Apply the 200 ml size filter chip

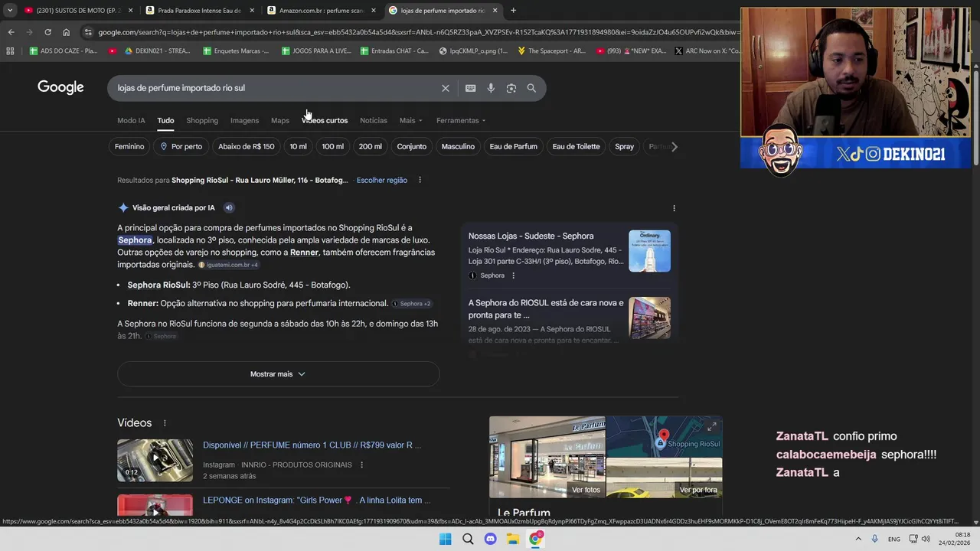coord(370,146)
